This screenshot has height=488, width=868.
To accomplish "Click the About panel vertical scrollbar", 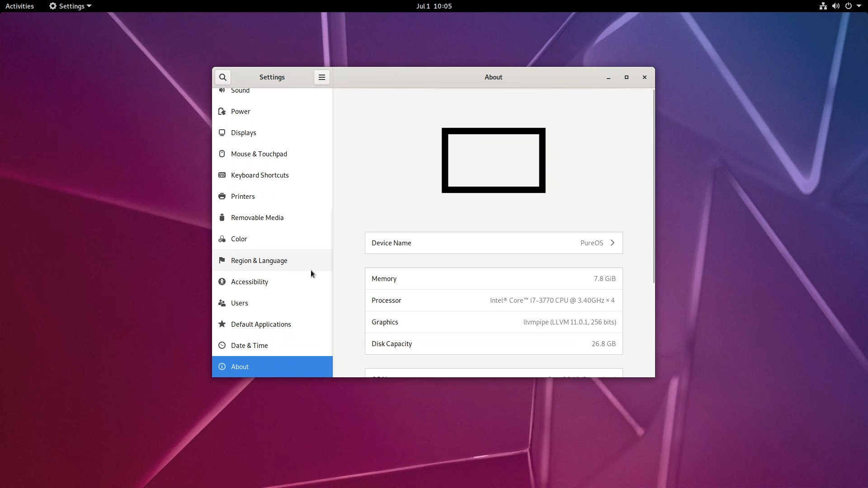I will (x=653, y=187).
